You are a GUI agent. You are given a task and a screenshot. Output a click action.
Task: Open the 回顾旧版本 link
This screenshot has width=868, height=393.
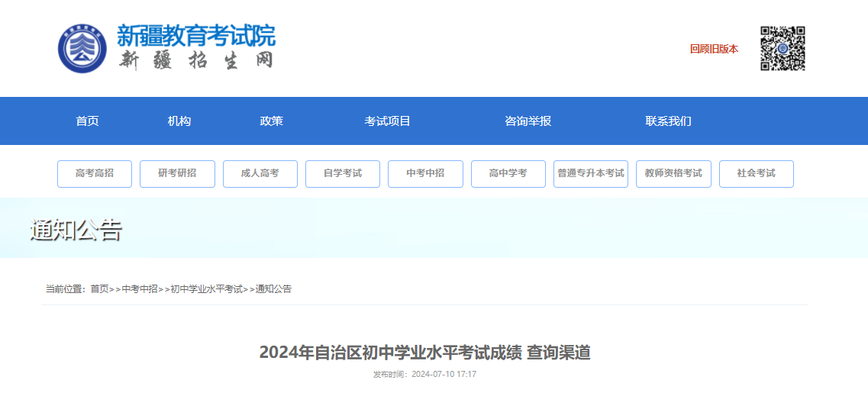(714, 49)
